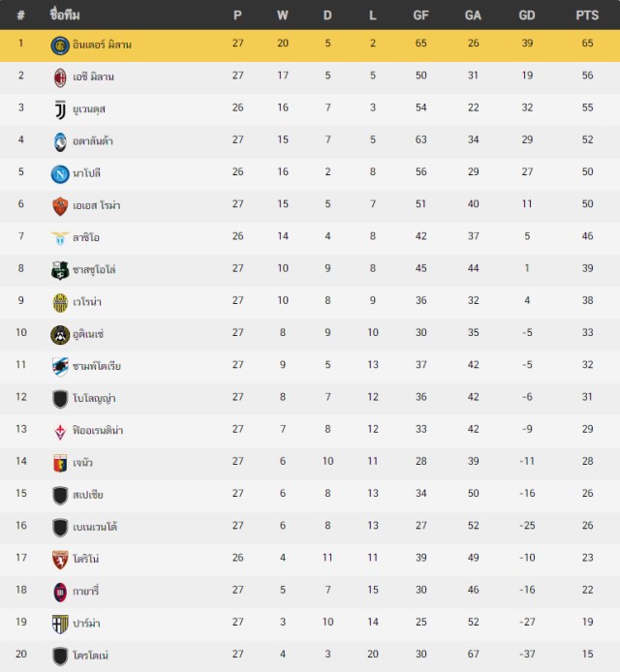Click the Atalanta club crest

point(60,142)
